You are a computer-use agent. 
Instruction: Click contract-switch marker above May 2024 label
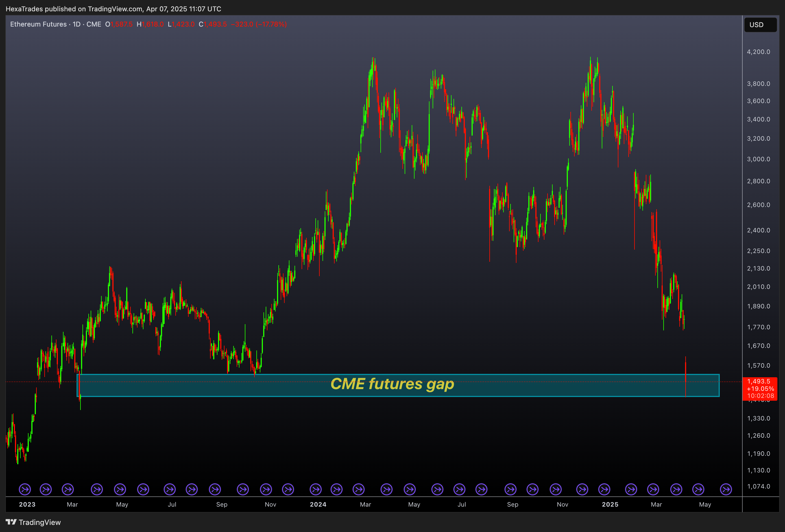(x=410, y=489)
